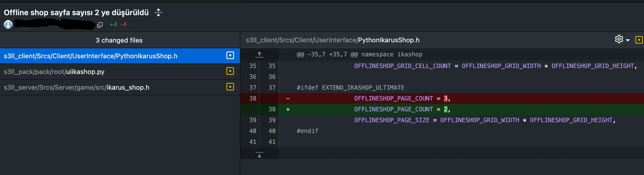Click the -4 deletions count
This screenshot has height=175, width=644.
[x=123, y=24]
